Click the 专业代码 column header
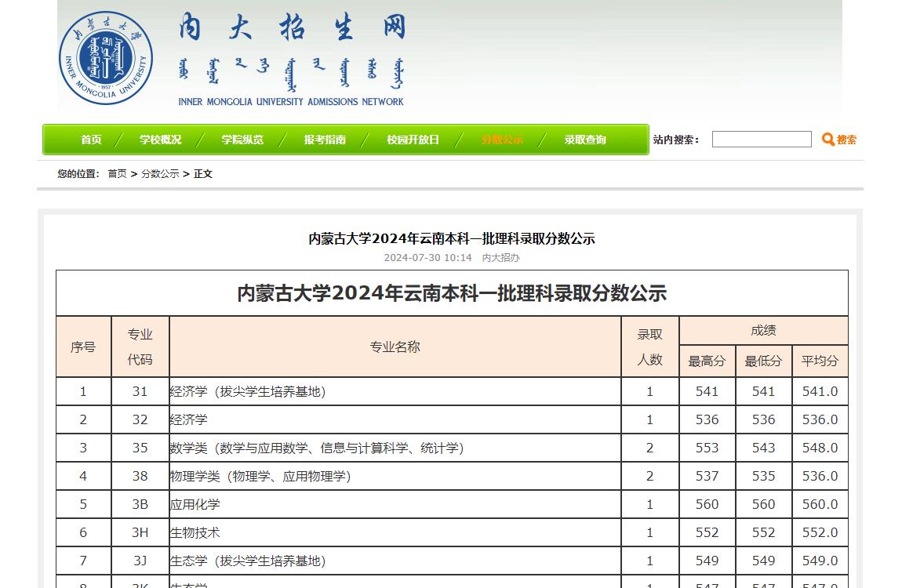Screen dimensions: 902x588 (x=140, y=347)
